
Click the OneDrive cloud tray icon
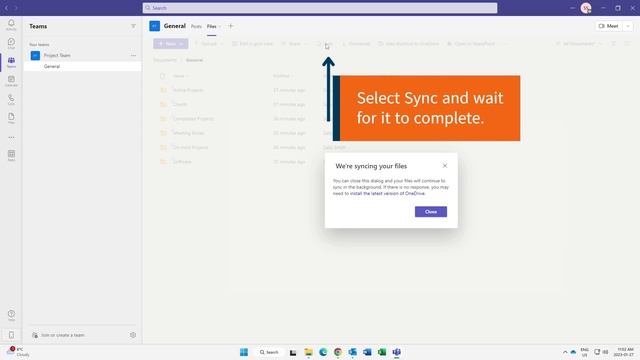pos(573,352)
